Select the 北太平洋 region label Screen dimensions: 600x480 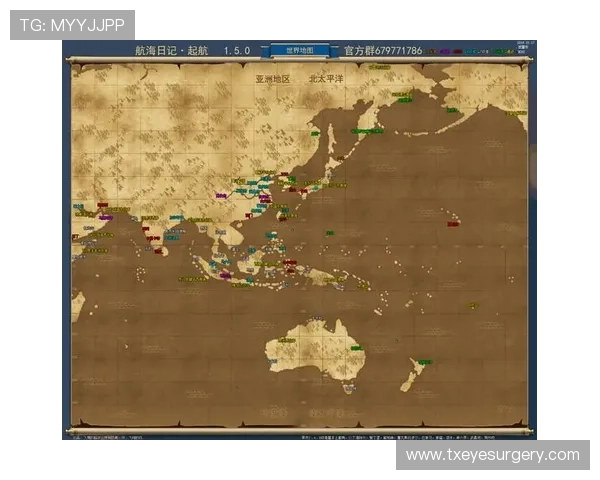pyautogui.click(x=325, y=77)
